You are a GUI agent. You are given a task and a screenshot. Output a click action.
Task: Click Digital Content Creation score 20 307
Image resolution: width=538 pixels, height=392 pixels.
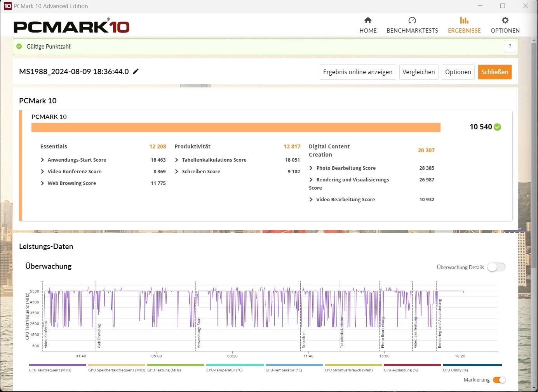pyautogui.click(x=426, y=150)
